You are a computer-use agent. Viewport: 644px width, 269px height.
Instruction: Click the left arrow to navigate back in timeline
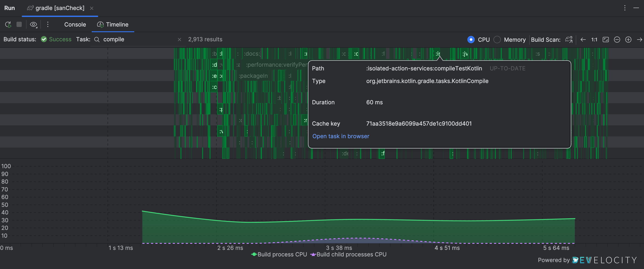pyautogui.click(x=583, y=40)
